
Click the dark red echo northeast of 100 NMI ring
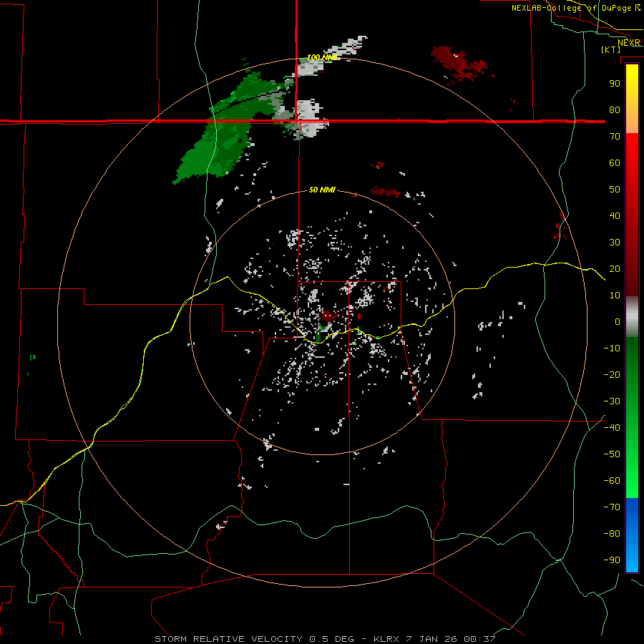tap(459, 64)
